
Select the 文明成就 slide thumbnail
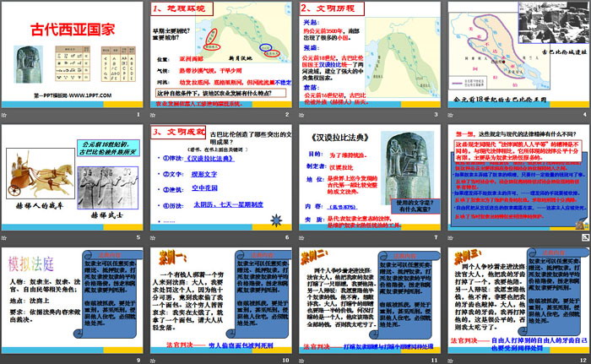point(221,177)
